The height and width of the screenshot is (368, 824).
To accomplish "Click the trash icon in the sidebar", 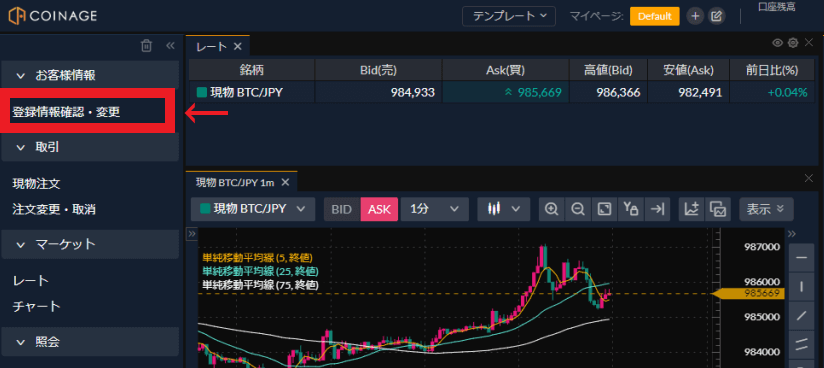I will 147,46.
